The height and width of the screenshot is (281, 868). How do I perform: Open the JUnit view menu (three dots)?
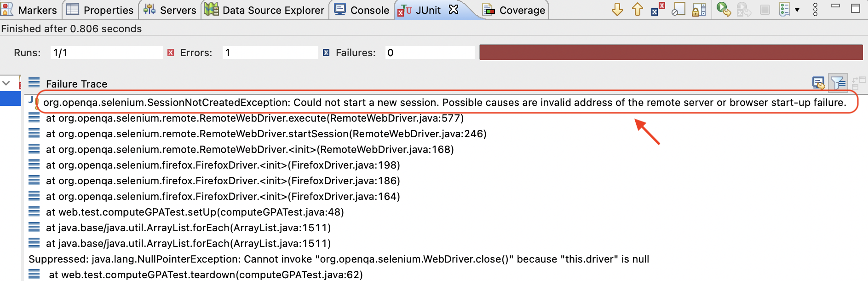[815, 9]
